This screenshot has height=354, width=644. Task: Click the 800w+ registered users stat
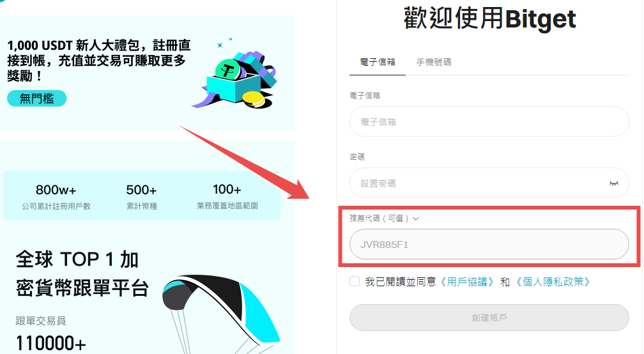56,197
